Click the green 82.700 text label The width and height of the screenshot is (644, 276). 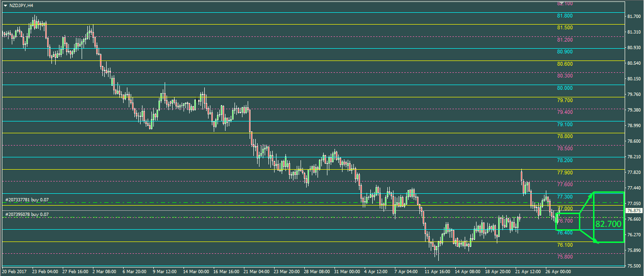pos(608,224)
